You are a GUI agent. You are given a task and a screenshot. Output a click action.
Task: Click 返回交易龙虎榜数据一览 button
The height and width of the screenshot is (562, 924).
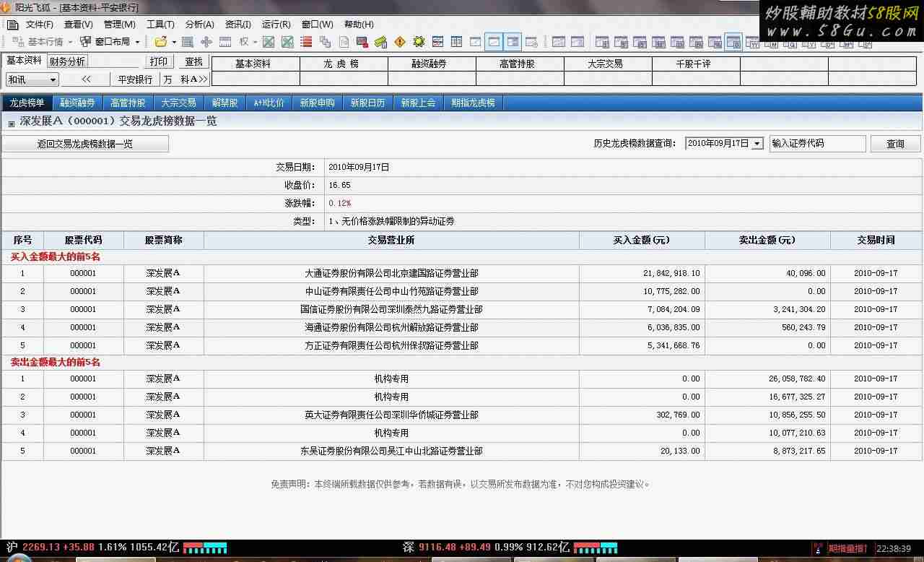pos(85,144)
